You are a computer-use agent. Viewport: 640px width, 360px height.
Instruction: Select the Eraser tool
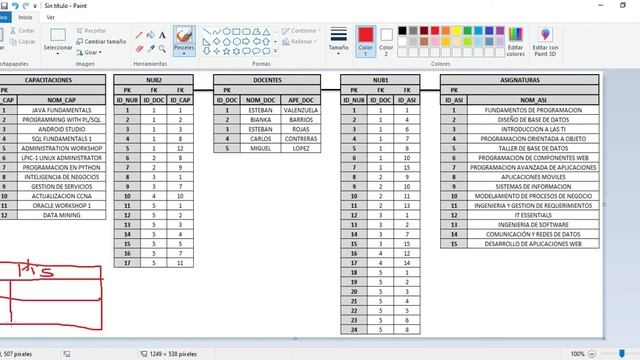click(x=139, y=49)
